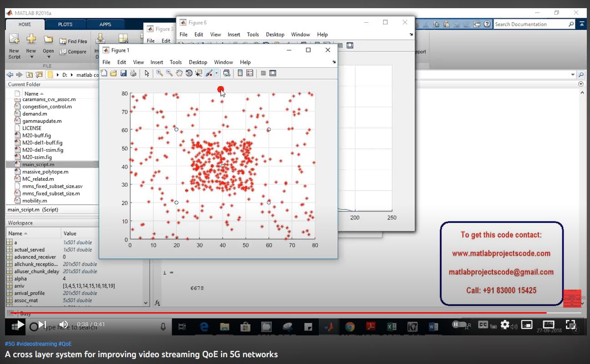Image resolution: width=590 pixels, height=364 pixels.
Task: Select the Edit Plot arrow tool
Action: click(x=147, y=73)
